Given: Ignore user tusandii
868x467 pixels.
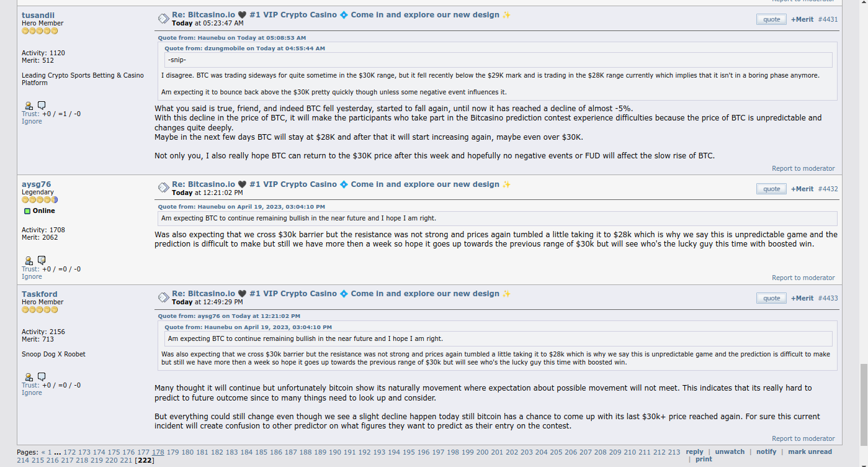Looking at the screenshot, I should point(32,122).
